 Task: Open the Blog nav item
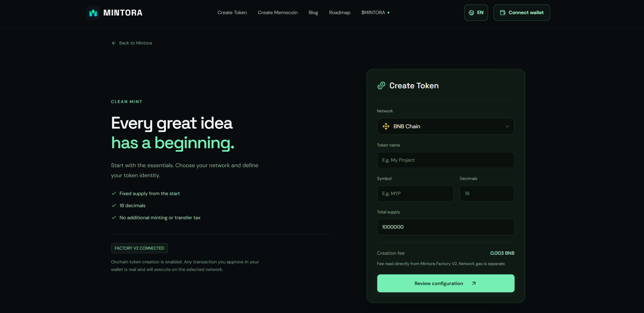click(x=313, y=13)
